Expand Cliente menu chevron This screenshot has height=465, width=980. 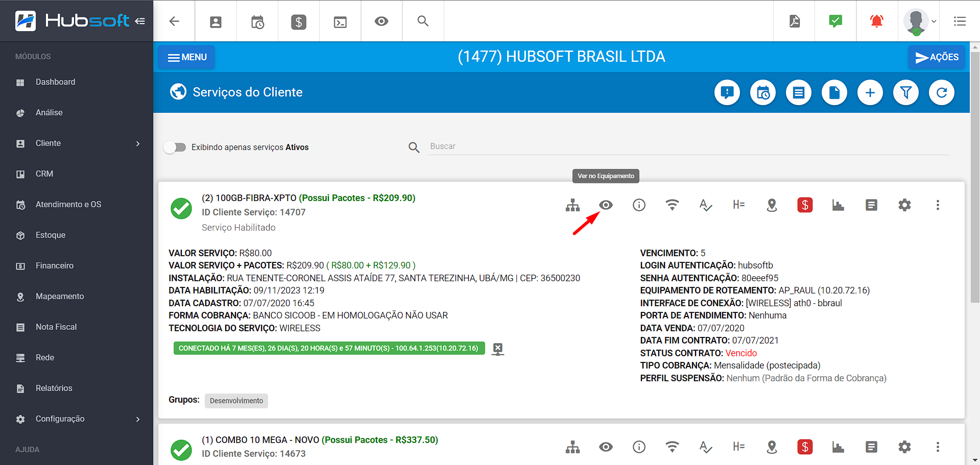(138, 143)
